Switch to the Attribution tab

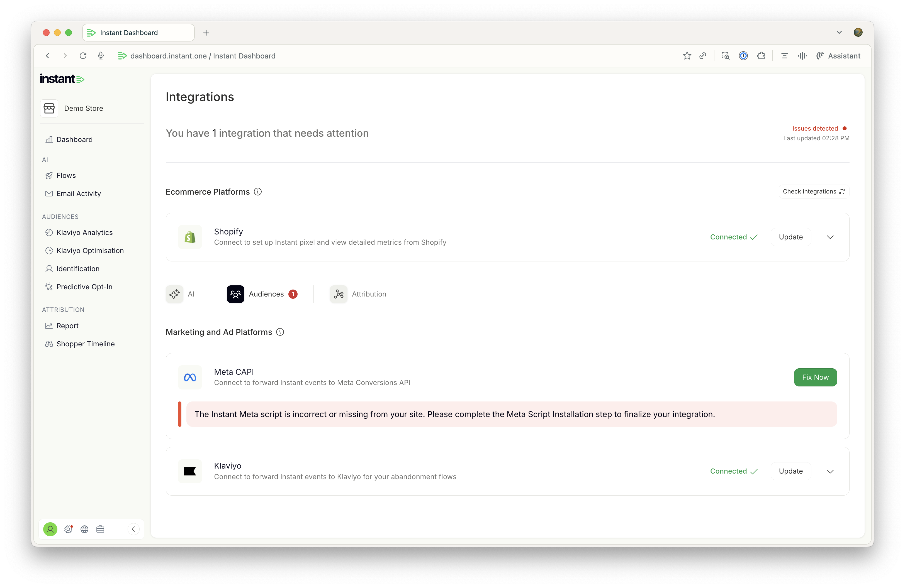click(x=358, y=294)
